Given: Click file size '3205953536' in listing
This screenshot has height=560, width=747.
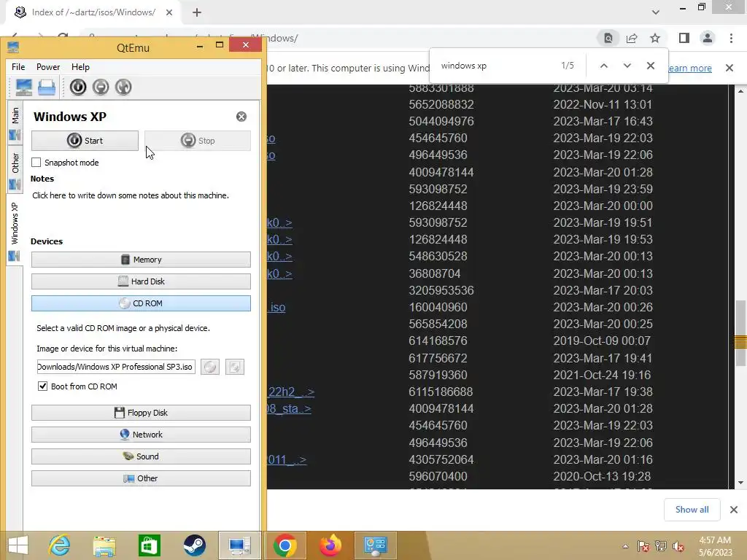Looking at the screenshot, I should pos(441,290).
